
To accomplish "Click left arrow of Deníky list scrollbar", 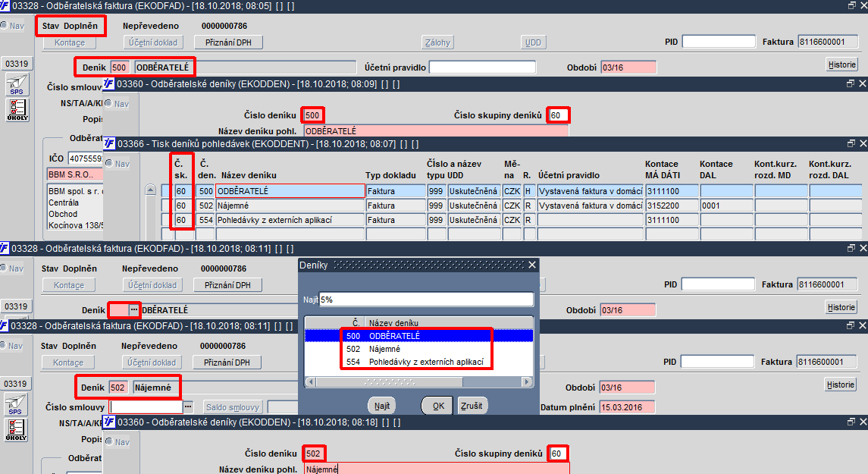I will click(x=311, y=381).
